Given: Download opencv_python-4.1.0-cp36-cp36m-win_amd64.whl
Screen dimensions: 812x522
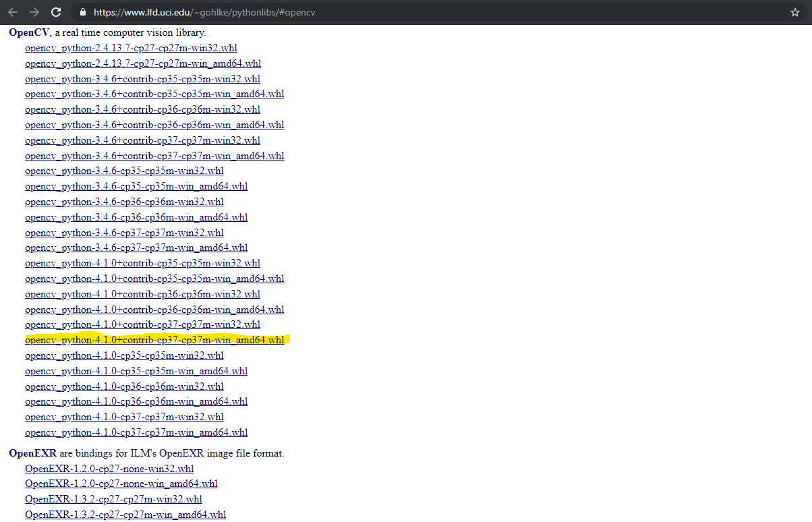Looking at the screenshot, I should point(136,401).
